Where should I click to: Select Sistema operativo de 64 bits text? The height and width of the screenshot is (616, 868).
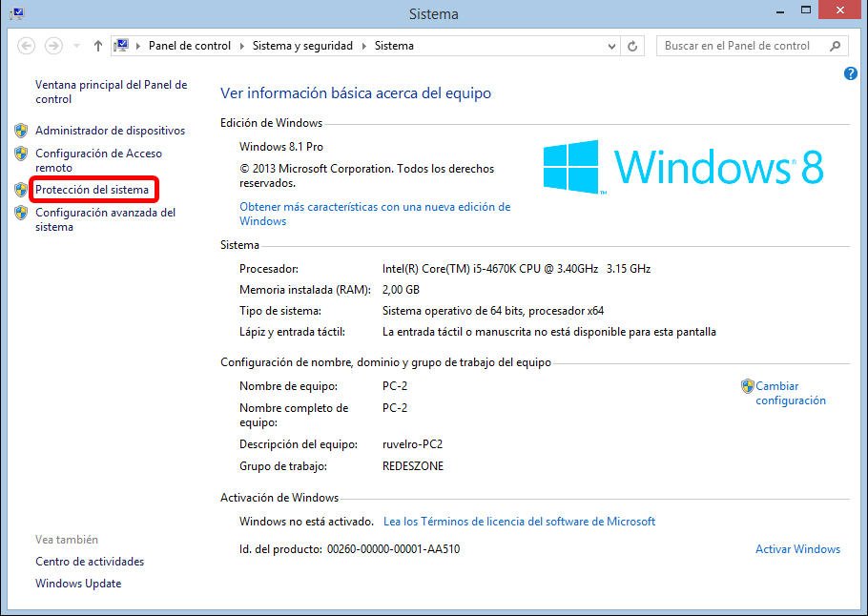pyautogui.click(x=493, y=311)
